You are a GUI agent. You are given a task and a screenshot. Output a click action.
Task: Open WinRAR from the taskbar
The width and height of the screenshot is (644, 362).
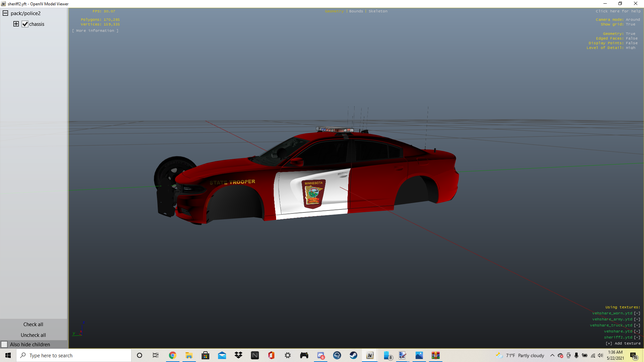pos(435,355)
